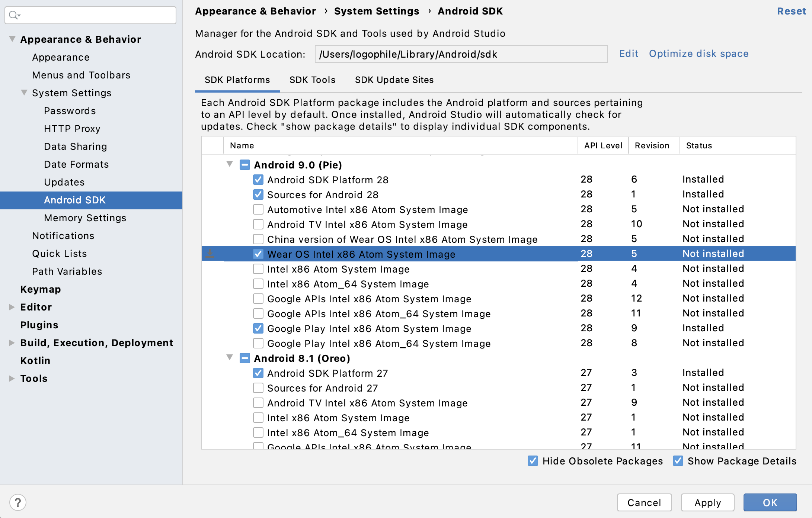Open the SDK Update Sites tab
The image size is (812, 518).
(394, 80)
